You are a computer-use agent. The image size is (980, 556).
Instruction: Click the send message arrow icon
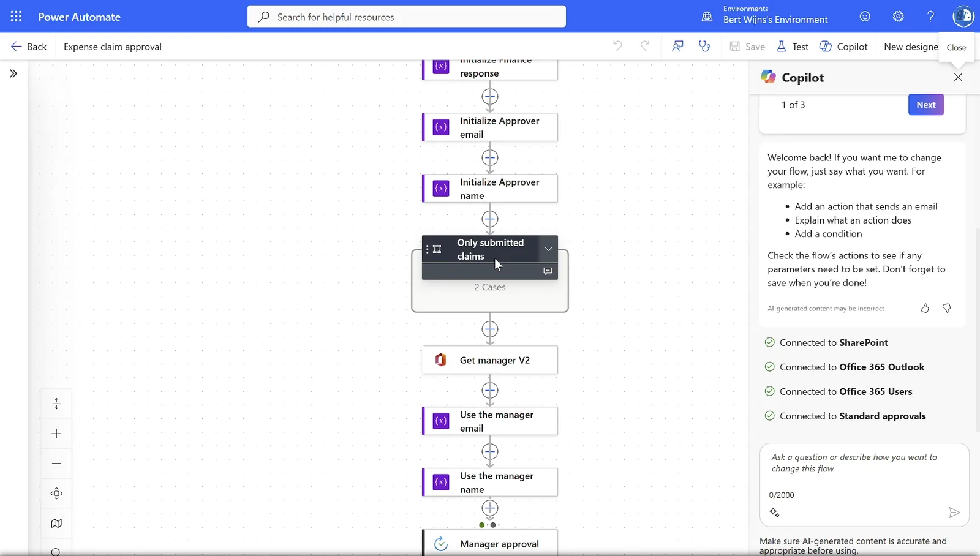[954, 513]
